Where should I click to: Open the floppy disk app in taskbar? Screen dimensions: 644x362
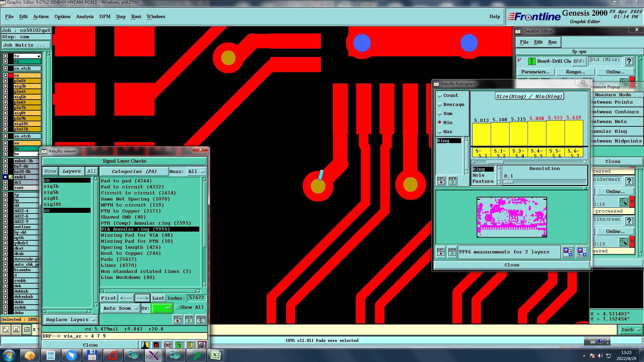92,355
